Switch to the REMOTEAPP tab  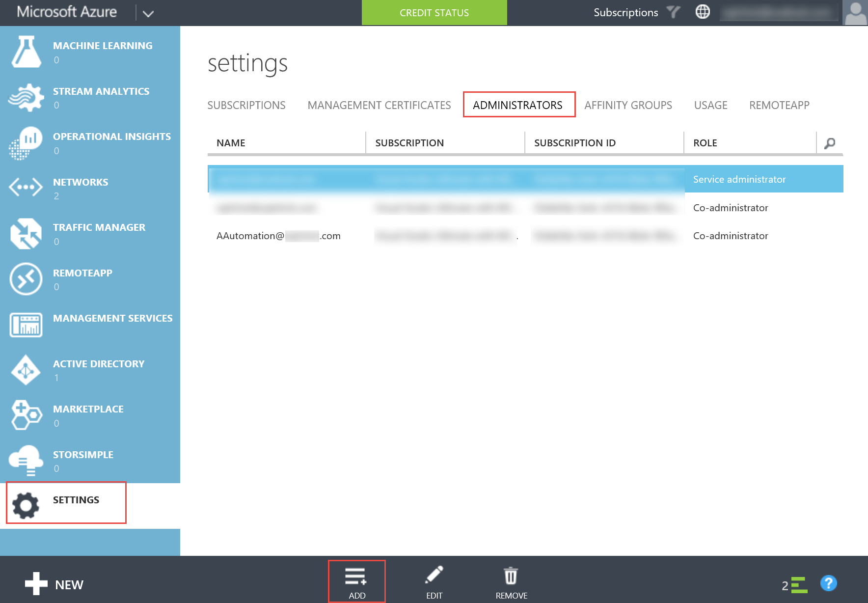pyautogui.click(x=779, y=105)
